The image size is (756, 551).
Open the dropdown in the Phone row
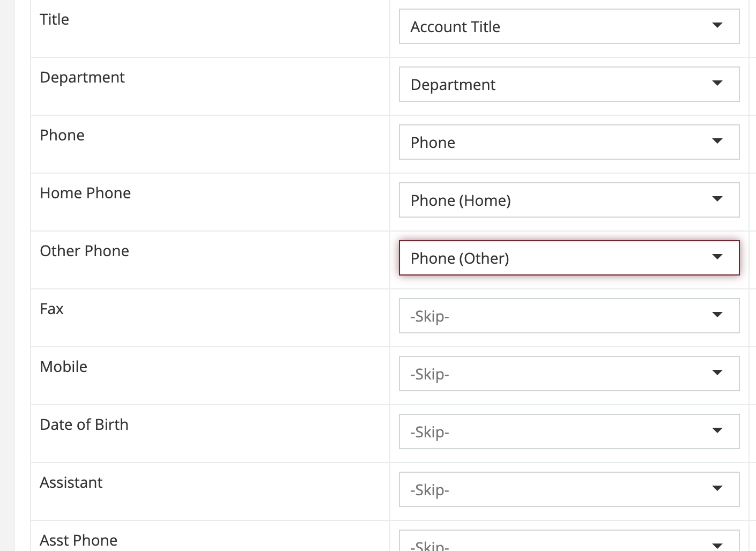pyautogui.click(x=569, y=142)
